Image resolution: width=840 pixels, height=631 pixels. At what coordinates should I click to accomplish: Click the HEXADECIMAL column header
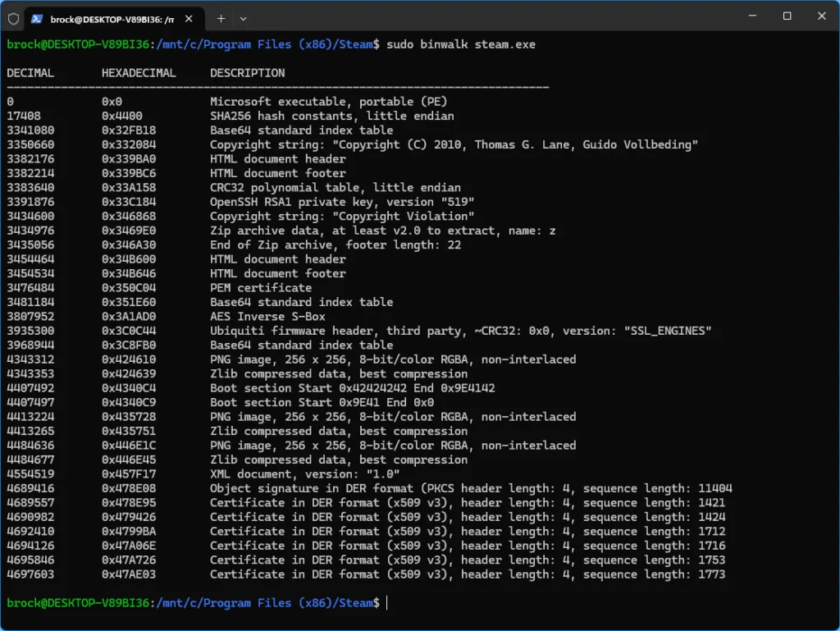pos(139,73)
